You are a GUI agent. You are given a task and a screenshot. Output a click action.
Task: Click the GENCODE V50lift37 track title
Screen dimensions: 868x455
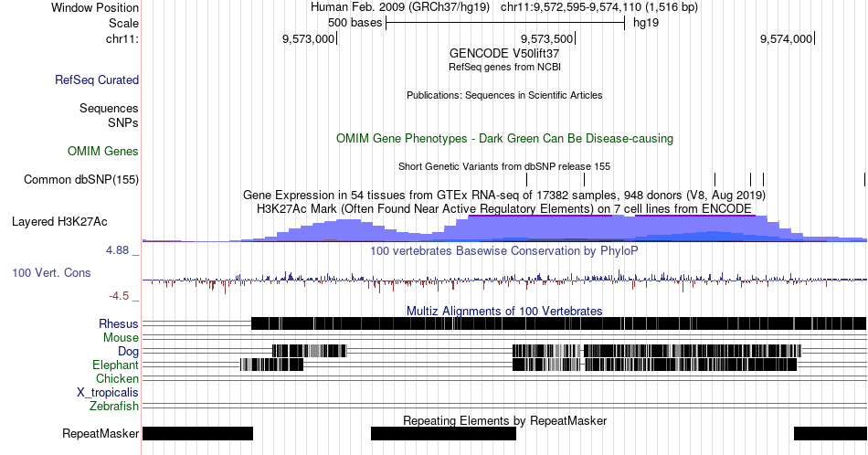click(504, 53)
